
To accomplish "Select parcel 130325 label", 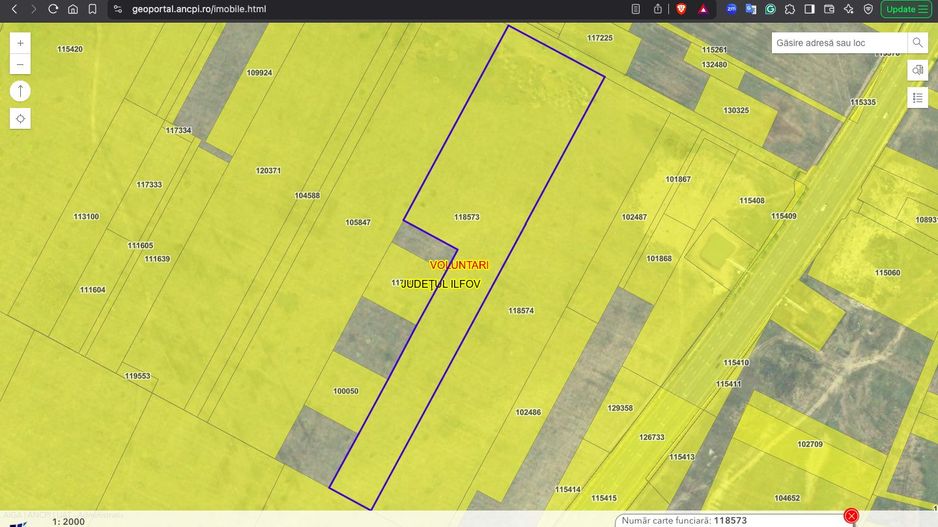I will pos(736,110).
